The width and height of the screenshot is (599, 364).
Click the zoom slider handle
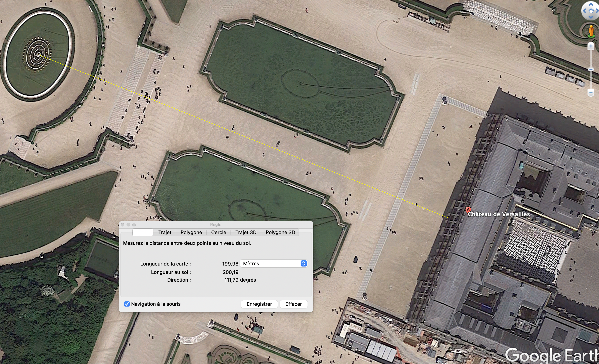click(x=591, y=70)
